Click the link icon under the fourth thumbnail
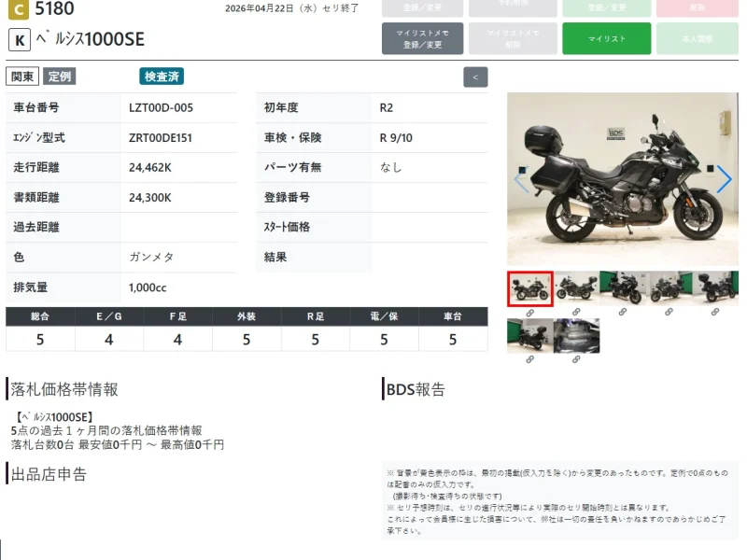The image size is (747, 560). pos(669,312)
